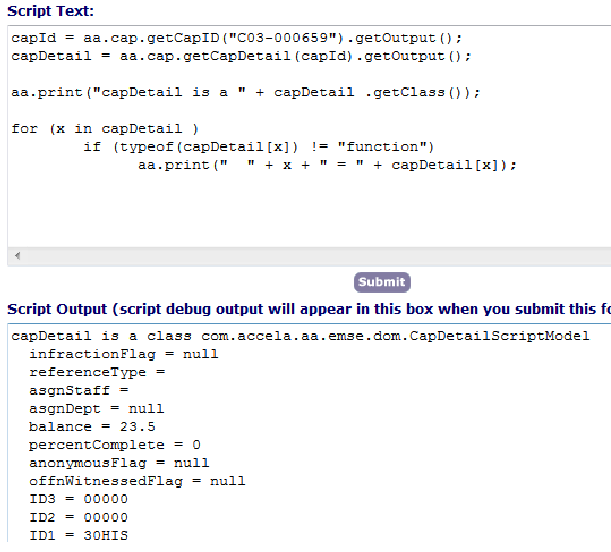Click the referenceType output line
611x552 pixels.
(x=96, y=371)
